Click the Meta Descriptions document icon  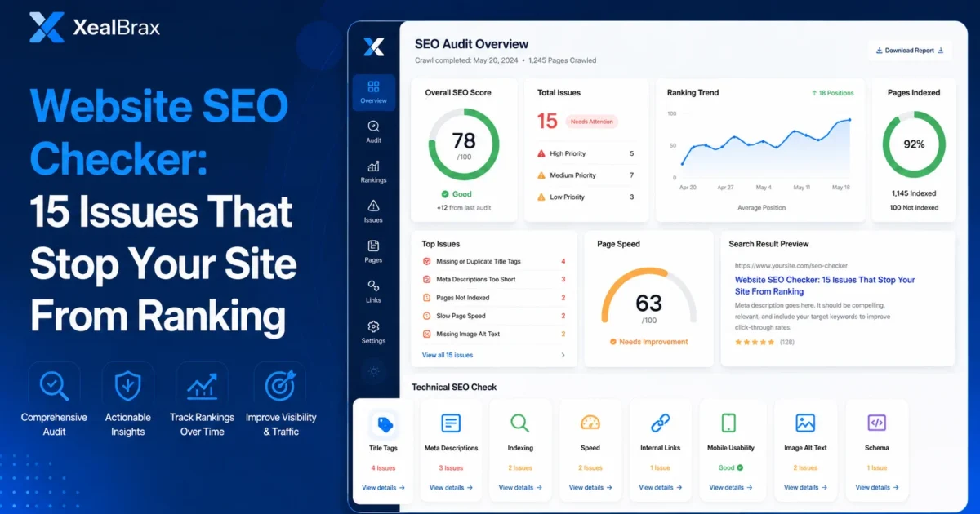tap(451, 423)
